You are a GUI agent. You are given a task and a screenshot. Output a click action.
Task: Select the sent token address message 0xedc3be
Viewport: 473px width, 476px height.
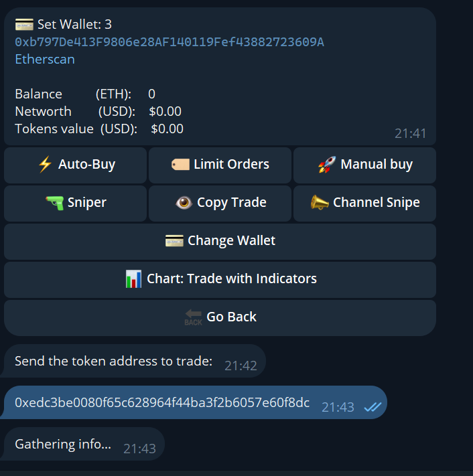[x=162, y=402]
